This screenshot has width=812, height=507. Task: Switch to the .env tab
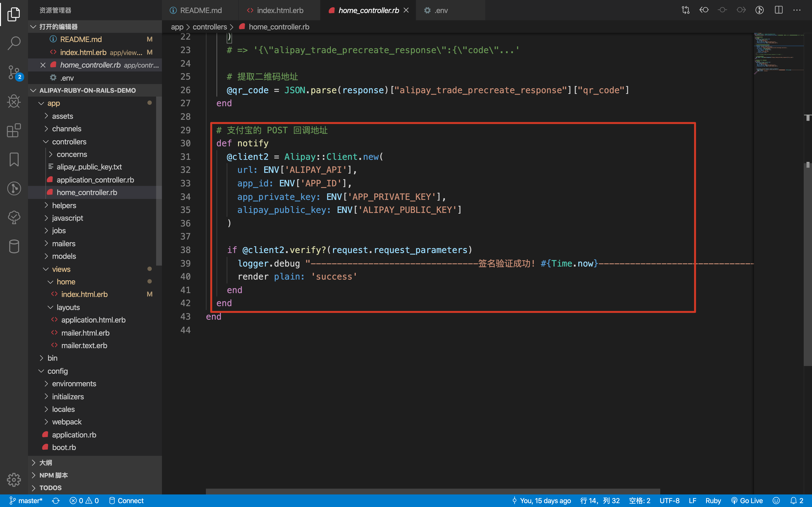(441, 10)
